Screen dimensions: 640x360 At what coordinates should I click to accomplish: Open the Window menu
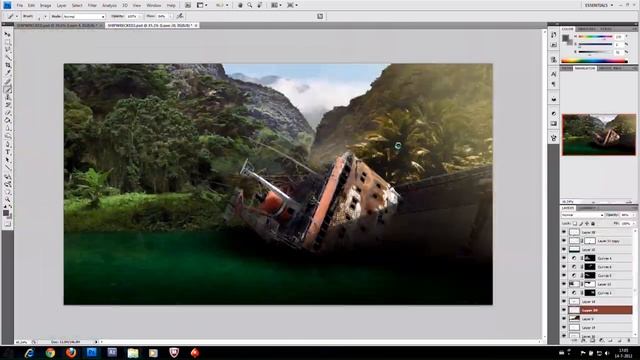pos(153,5)
